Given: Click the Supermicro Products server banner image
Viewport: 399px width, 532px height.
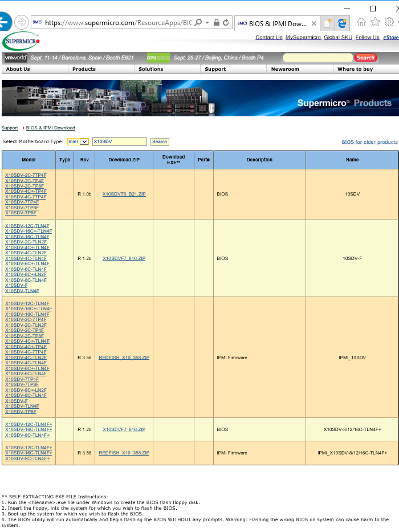Looking at the screenshot, I should coord(200,98).
